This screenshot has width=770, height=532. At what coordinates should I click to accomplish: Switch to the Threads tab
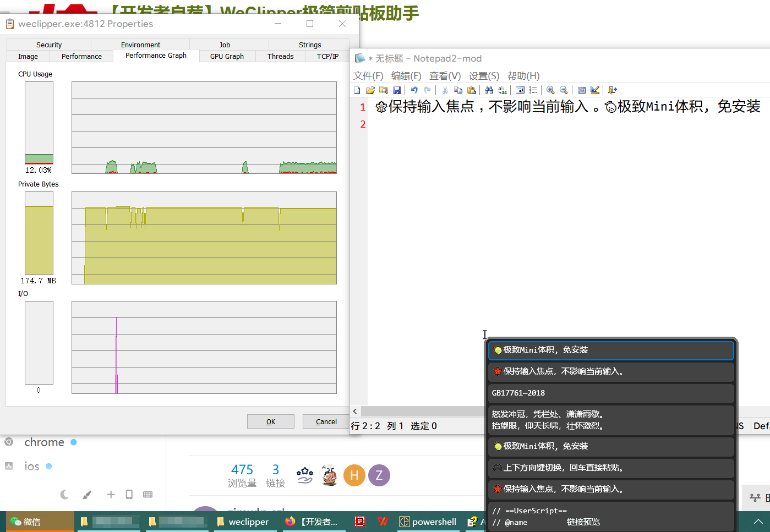280,56
